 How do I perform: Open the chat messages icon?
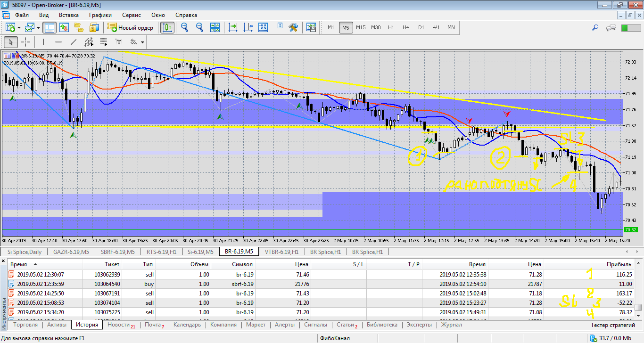tap(611, 27)
